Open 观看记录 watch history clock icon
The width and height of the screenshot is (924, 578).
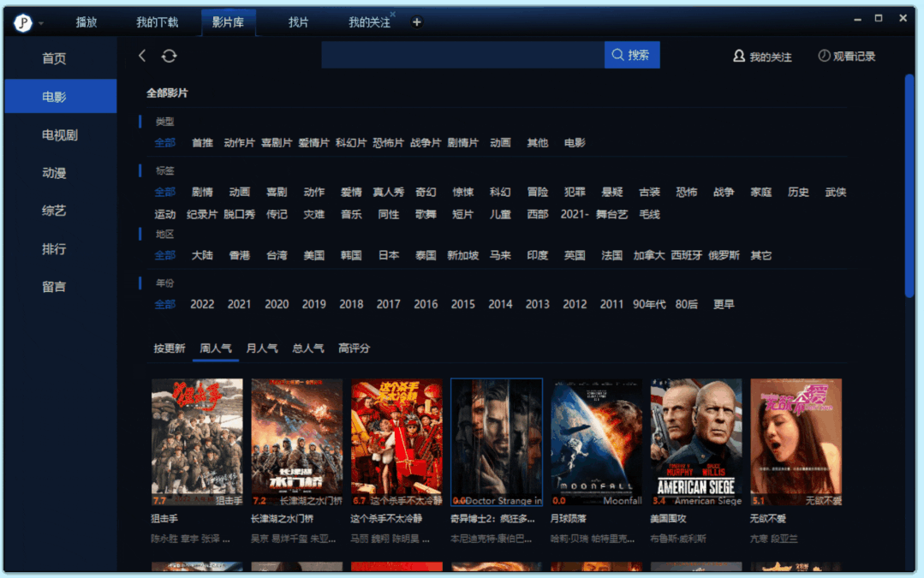tap(846, 56)
